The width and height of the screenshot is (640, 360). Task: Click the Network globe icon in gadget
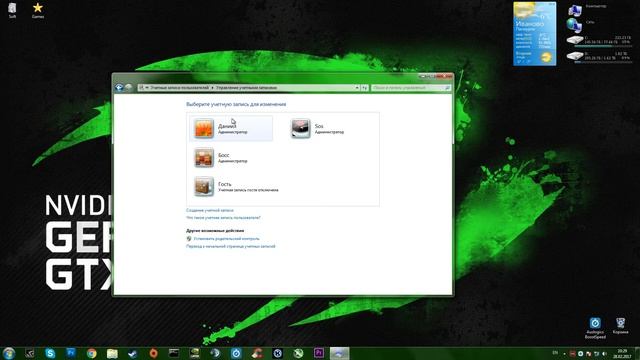pos(574,25)
